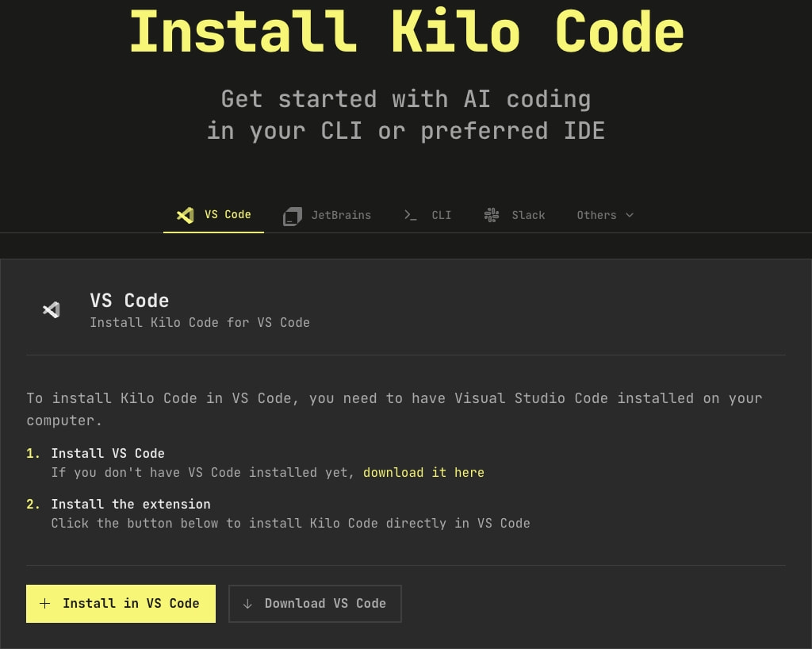Image resolution: width=812 pixels, height=649 pixels.
Task: Click the JetBrains icon in tab bar
Action: 293,216
